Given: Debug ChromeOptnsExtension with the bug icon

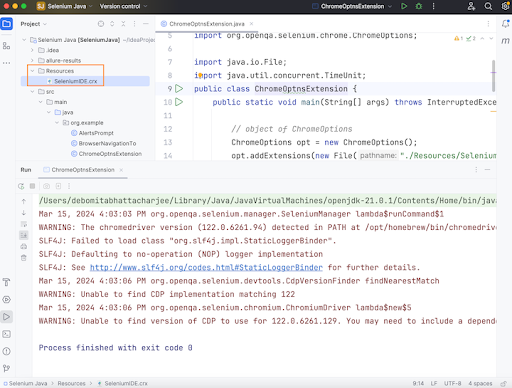Looking at the screenshot, I should pos(419,6).
